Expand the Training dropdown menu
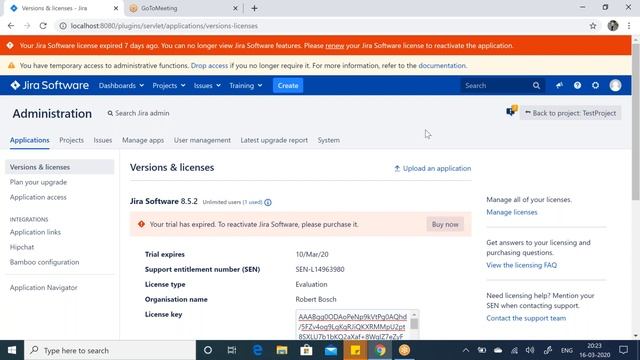This screenshot has width=640, height=360. (x=245, y=85)
